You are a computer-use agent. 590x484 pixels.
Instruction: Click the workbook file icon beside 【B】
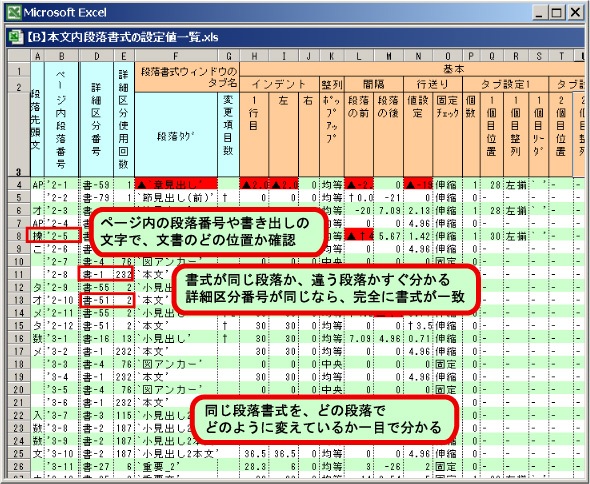(x=15, y=37)
